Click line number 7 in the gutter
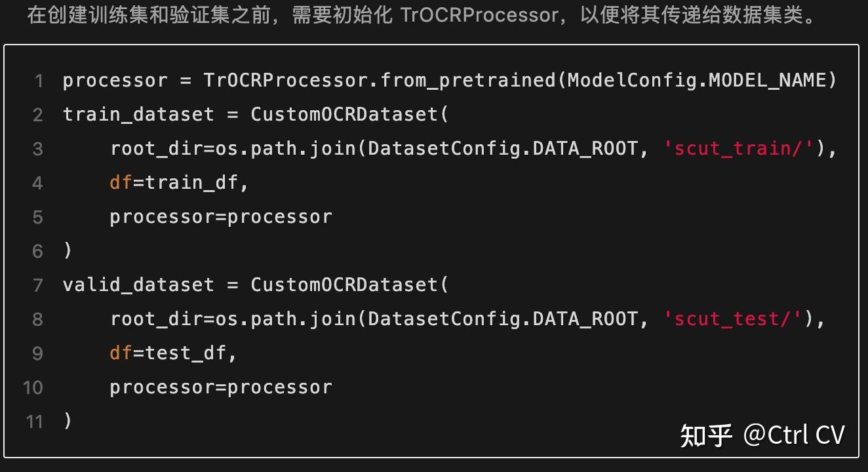Screen dimensions: 868x472 pyautogui.click(x=38, y=286)
